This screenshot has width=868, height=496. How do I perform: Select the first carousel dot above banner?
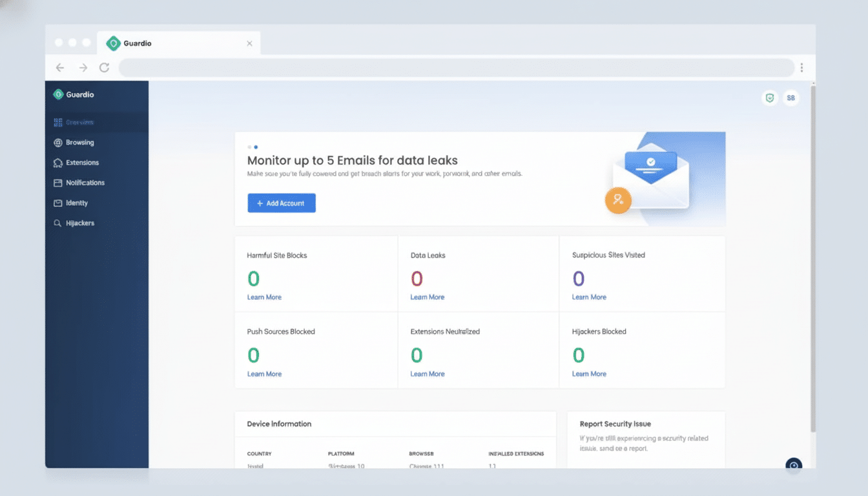(x=249, y=147)
